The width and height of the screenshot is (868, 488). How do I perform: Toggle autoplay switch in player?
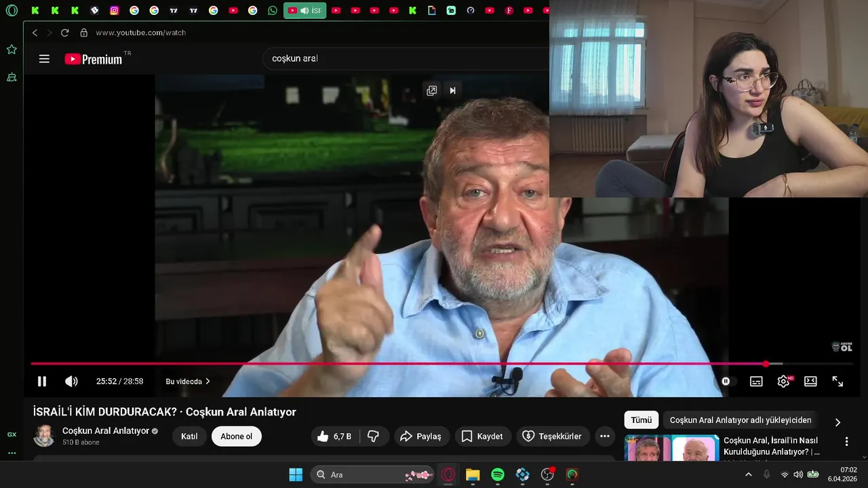(x=728, y=382)
